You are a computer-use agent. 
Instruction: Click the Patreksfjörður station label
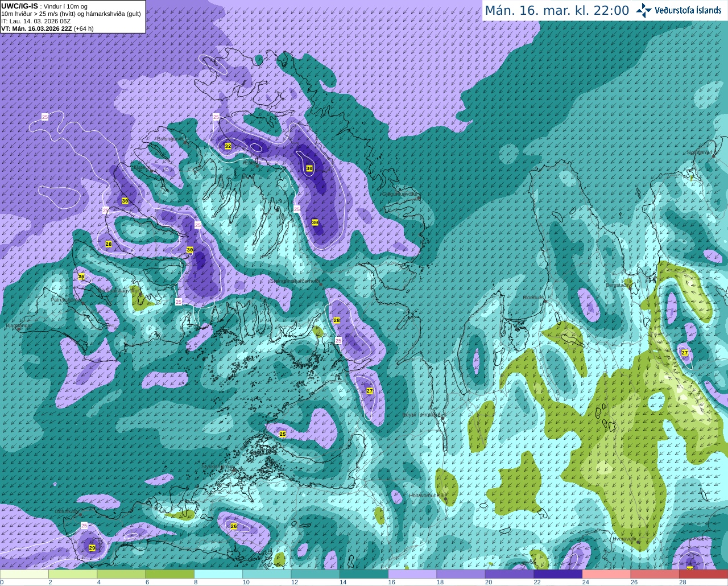click(65, 299)
